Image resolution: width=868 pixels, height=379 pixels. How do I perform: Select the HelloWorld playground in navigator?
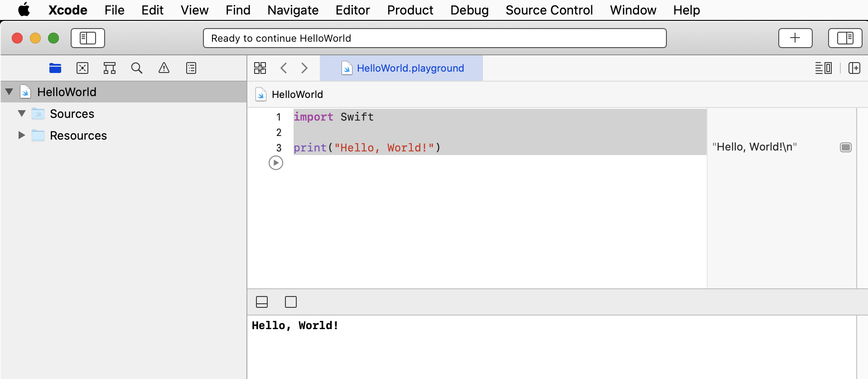point(124,92)
